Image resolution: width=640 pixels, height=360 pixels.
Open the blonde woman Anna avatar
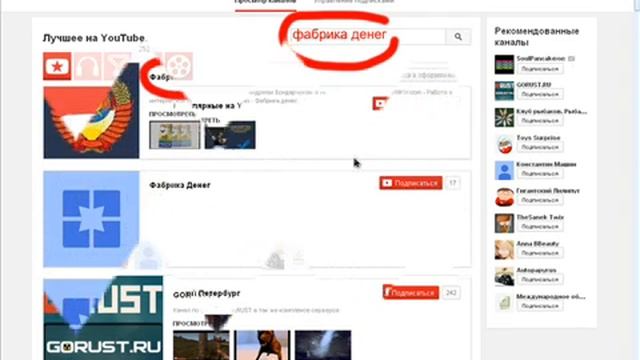pos(504,250)
